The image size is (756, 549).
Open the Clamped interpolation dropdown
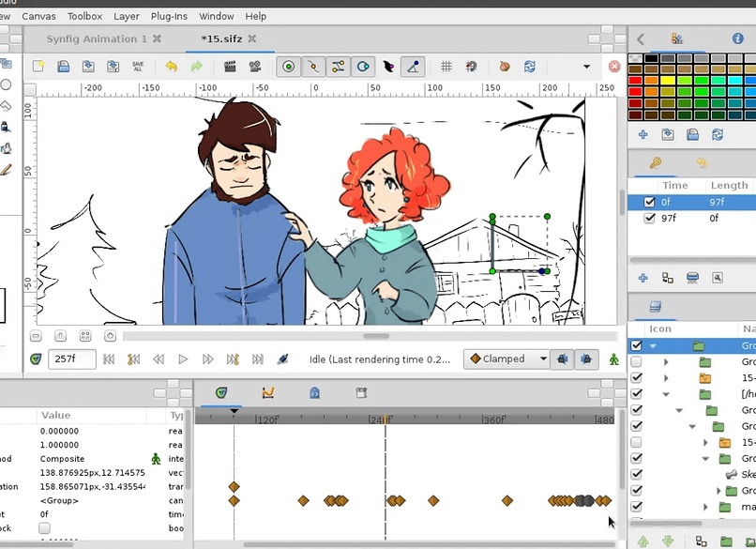(507, 358)
